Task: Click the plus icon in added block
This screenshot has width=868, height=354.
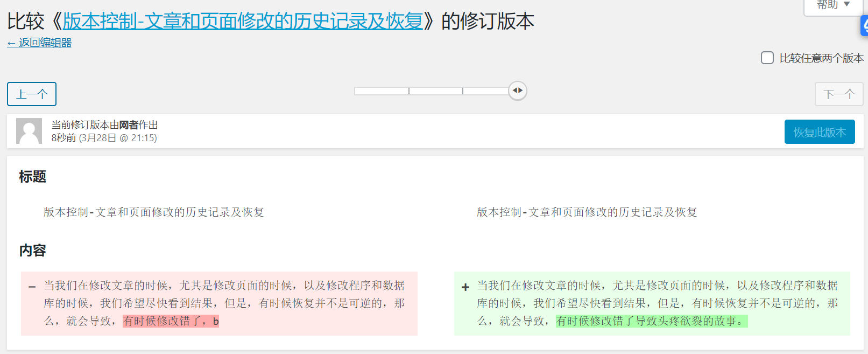Action: click(x=465, y=287)
